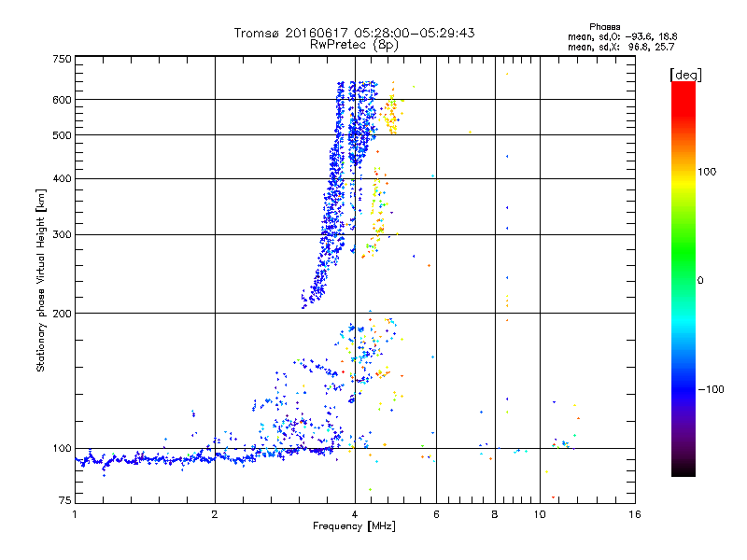
Task: Click the '75' y-axis tick label
Action: point(65,500)
